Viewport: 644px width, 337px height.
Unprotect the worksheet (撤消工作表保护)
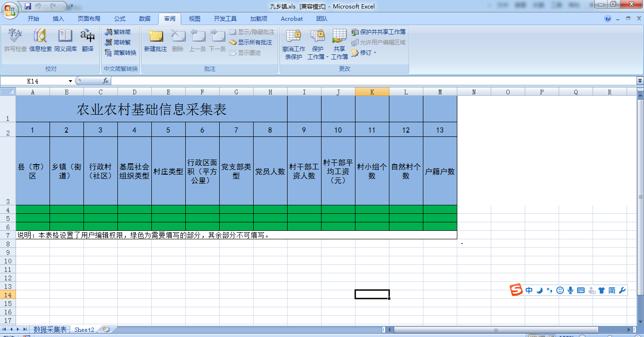coord(293,44)
